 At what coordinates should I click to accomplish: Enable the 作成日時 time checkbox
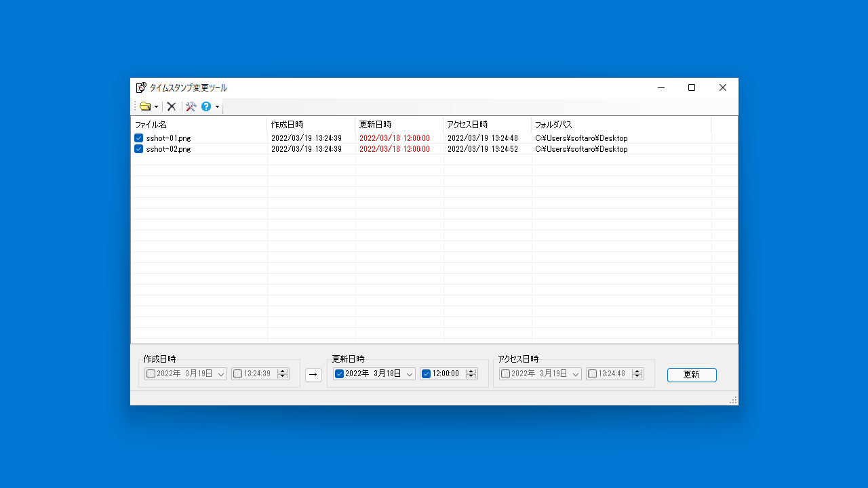[237, 373]
